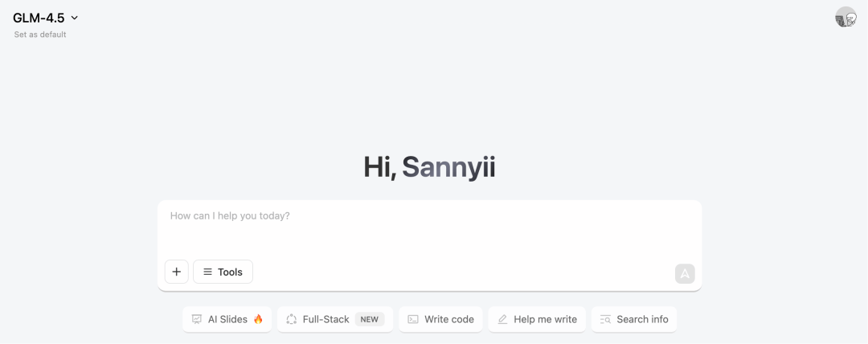Click the Full-Stack circular nodes icon

(291, 319)
